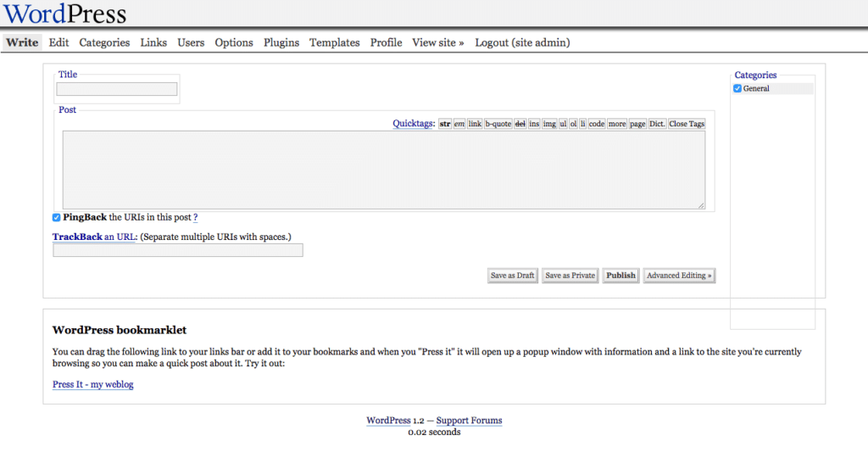
Task: Go to the Templates page
Action: 334,42
